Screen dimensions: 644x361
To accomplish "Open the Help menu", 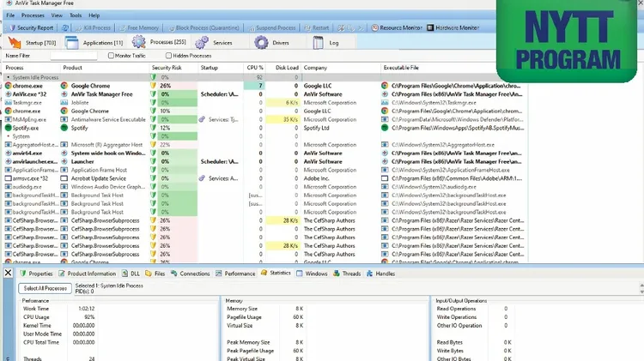I will pos(94,15).
